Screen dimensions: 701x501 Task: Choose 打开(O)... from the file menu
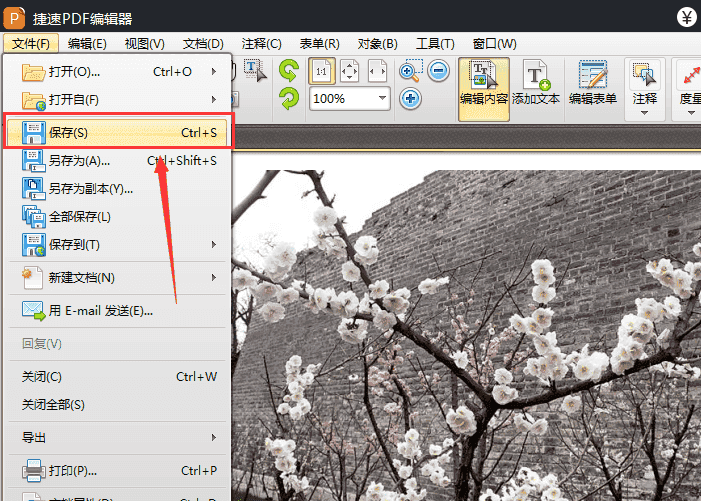point(117,72)
